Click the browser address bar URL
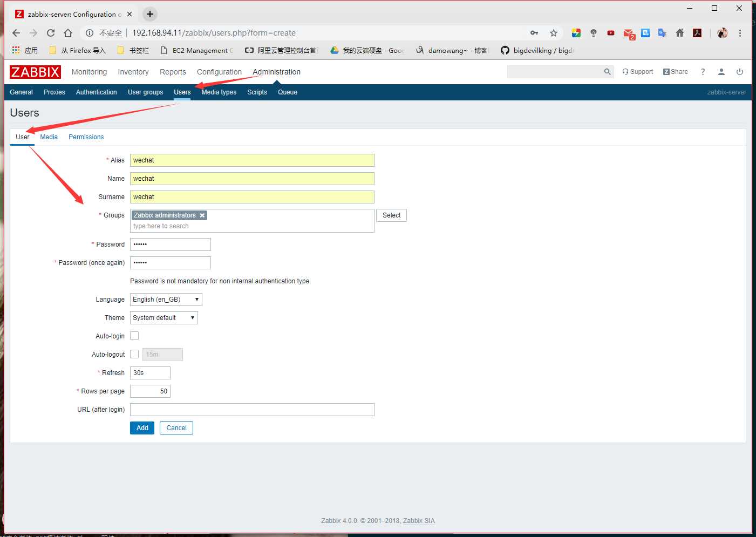The image size is (756, 537). pyautogui.click(x=214, y=33)
